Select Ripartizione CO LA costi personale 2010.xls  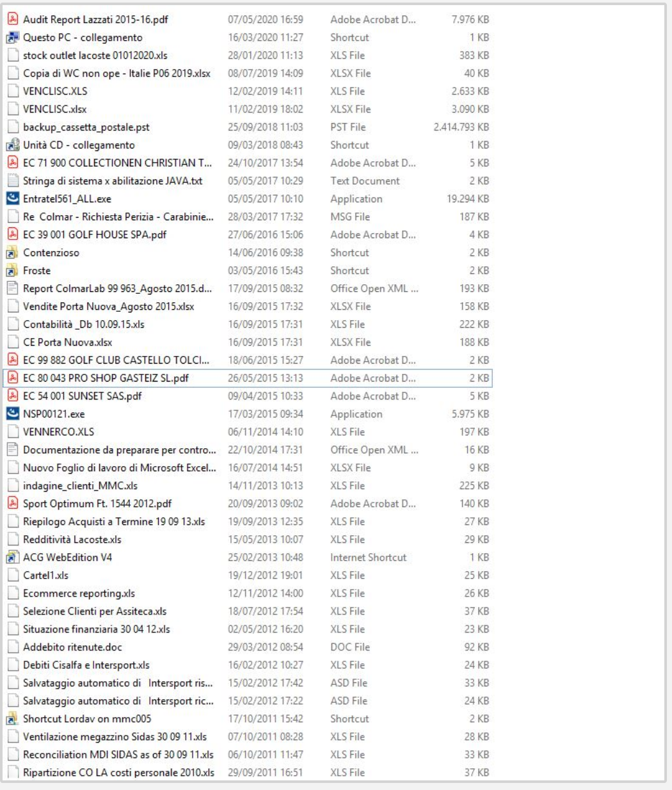click(x=118, y=772)
